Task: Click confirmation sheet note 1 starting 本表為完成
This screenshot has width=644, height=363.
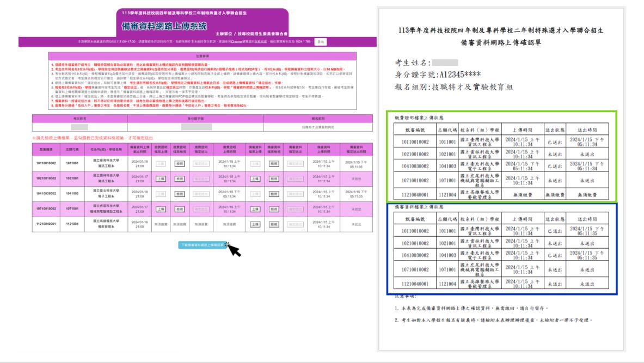Action: click(471, 309)
